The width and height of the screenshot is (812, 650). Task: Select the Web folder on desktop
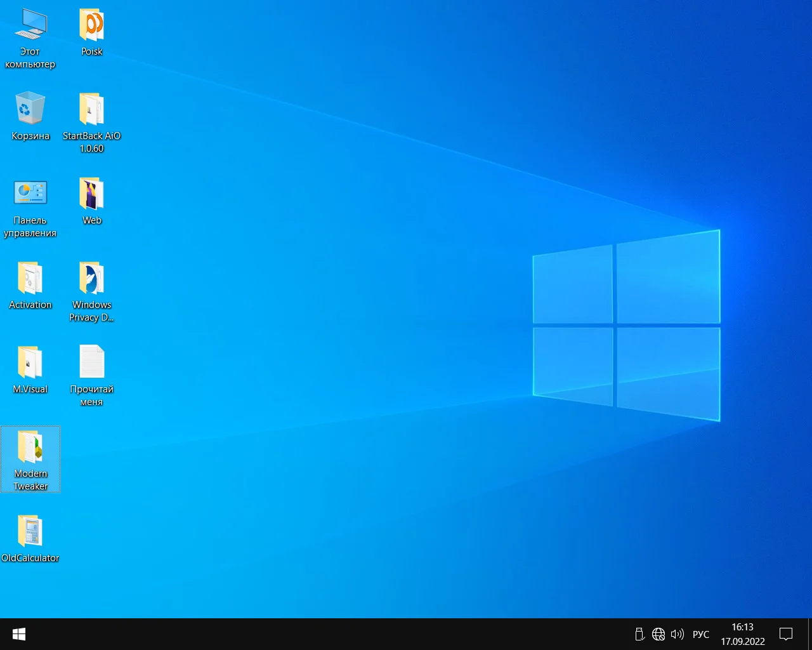91,194
